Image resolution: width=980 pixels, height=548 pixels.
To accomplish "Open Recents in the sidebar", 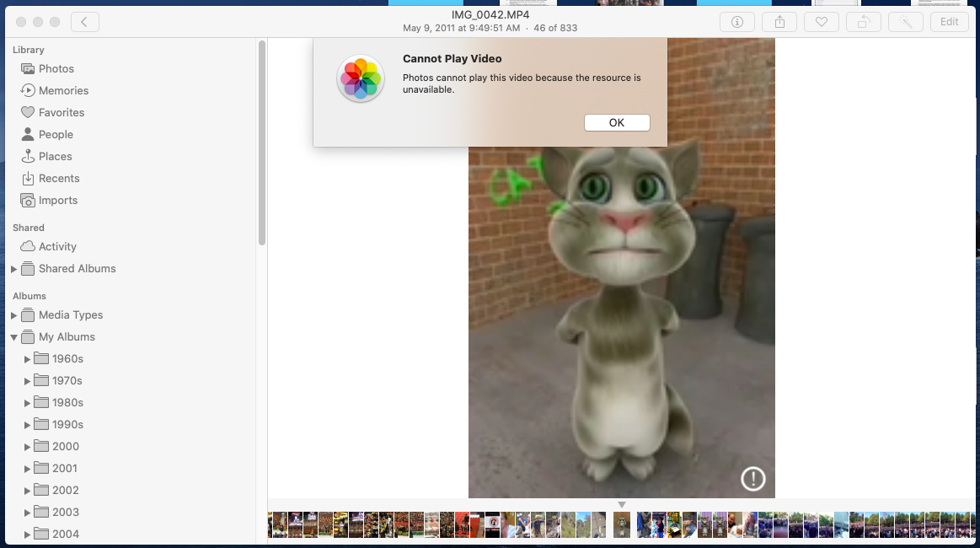I will point(59,178).
